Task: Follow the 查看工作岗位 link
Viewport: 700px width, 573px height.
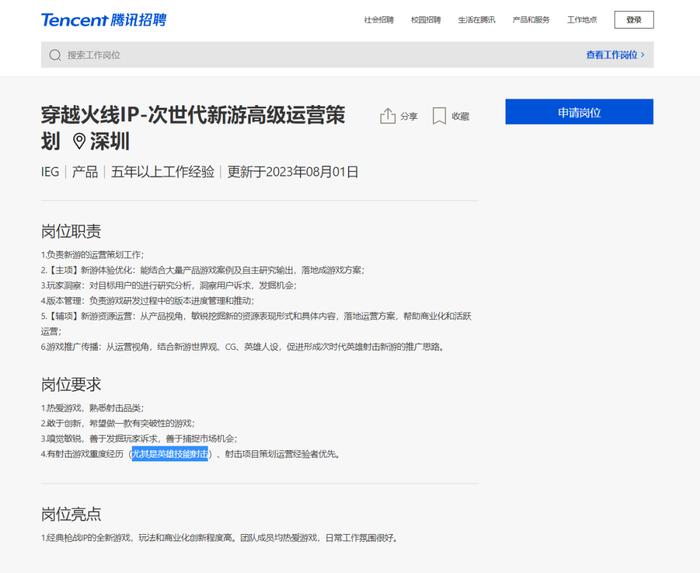Action: pos(612,55)
